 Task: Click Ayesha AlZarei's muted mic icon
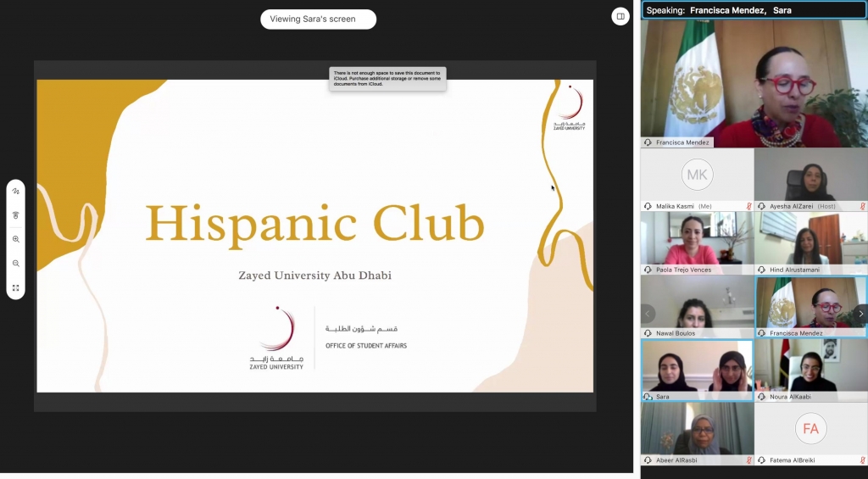coord(862,206)
